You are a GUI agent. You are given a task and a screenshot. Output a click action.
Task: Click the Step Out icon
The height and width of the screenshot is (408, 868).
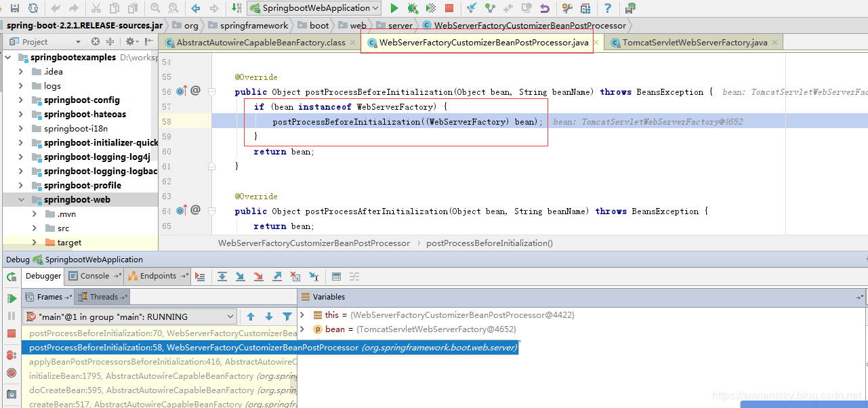click(x=277, y=277)
